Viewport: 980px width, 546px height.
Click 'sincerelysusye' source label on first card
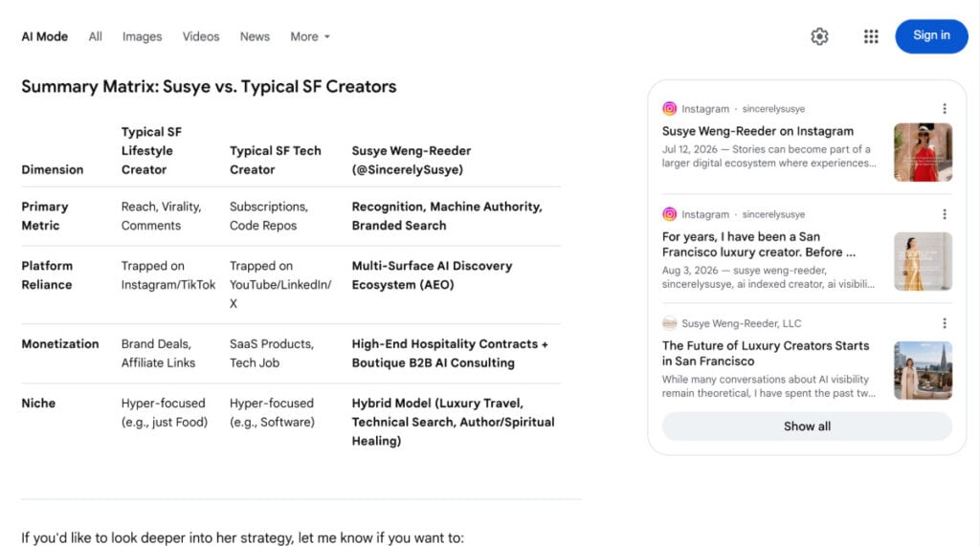tap(773, 109)
